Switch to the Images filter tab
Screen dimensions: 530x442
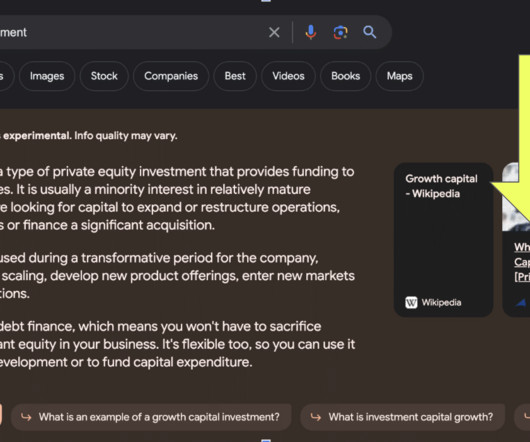(x=47, y=76)
